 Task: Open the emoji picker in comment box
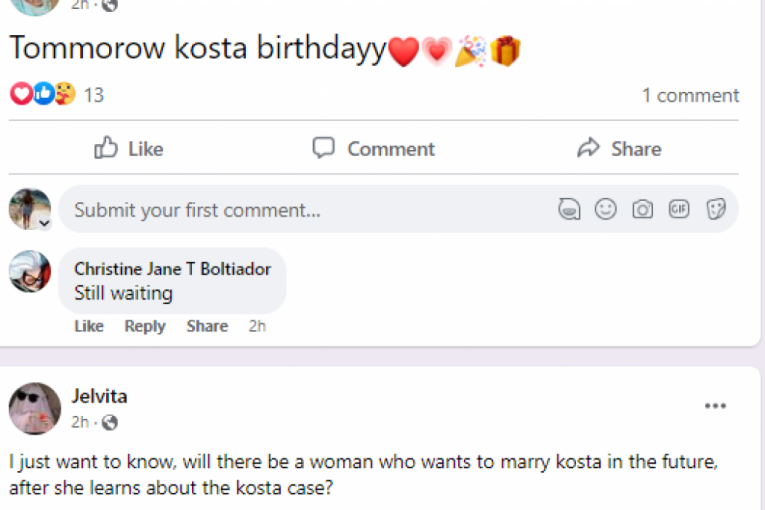[606, 210]
